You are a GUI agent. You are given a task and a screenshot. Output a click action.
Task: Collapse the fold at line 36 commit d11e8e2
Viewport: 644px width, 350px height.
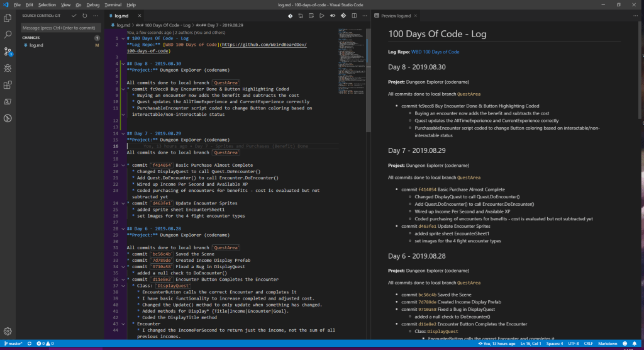(123, 279)
